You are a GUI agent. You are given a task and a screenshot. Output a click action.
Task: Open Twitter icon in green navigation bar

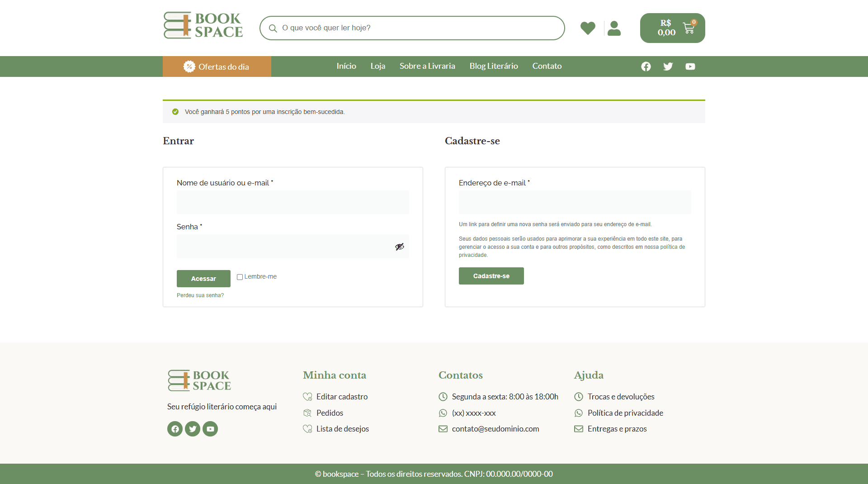point(668,66)
